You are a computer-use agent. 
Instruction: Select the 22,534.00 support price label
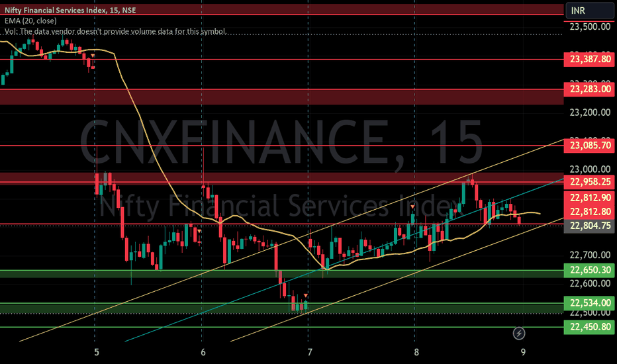coord(589,303)
